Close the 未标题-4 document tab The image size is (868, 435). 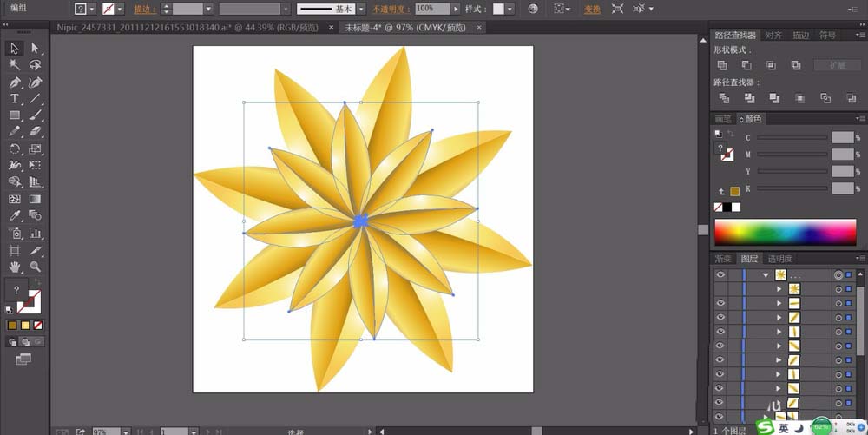(x=479, y=27)
